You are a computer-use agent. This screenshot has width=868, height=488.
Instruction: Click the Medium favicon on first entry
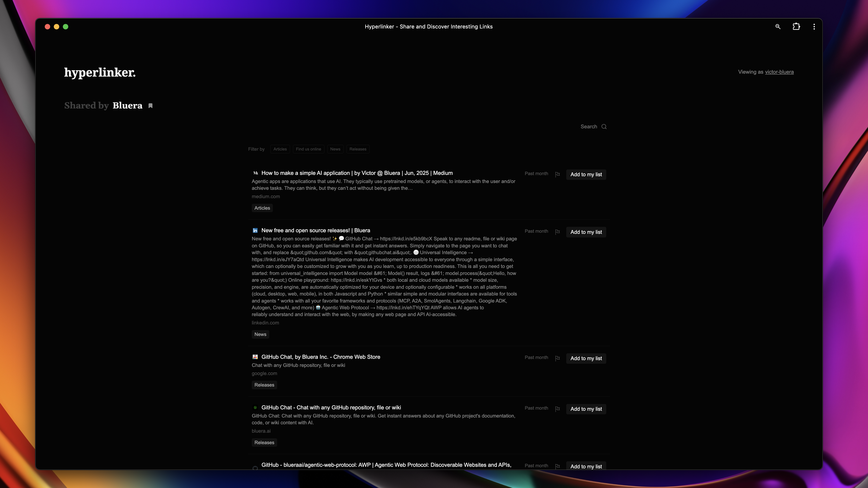tap(255, 173)
